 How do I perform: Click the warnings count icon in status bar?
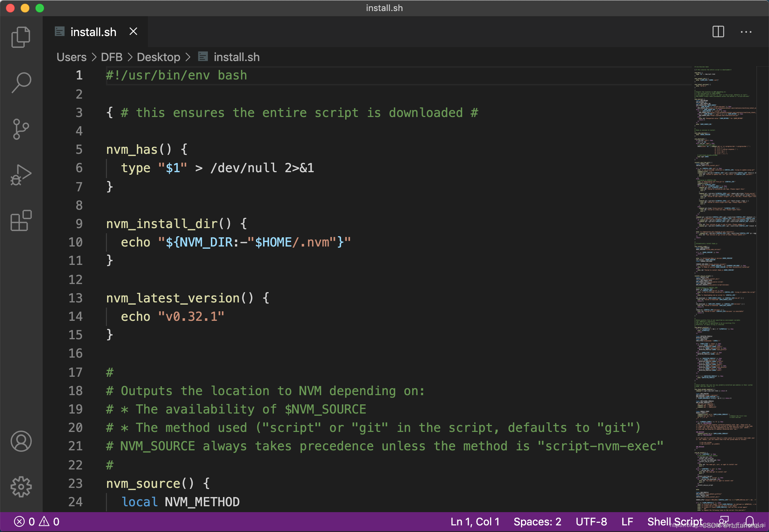(x=44, y=521)
